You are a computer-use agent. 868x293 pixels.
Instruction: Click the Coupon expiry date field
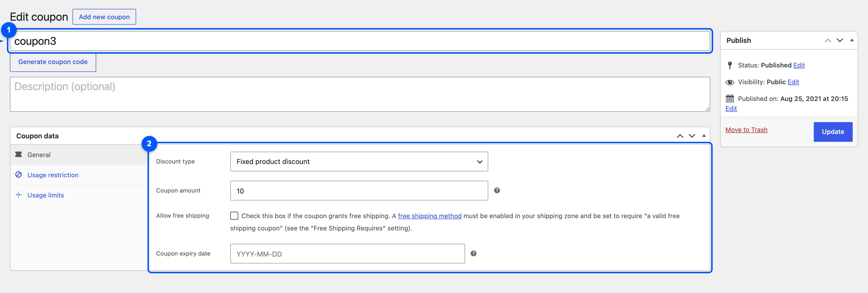[x=347, y=254]
